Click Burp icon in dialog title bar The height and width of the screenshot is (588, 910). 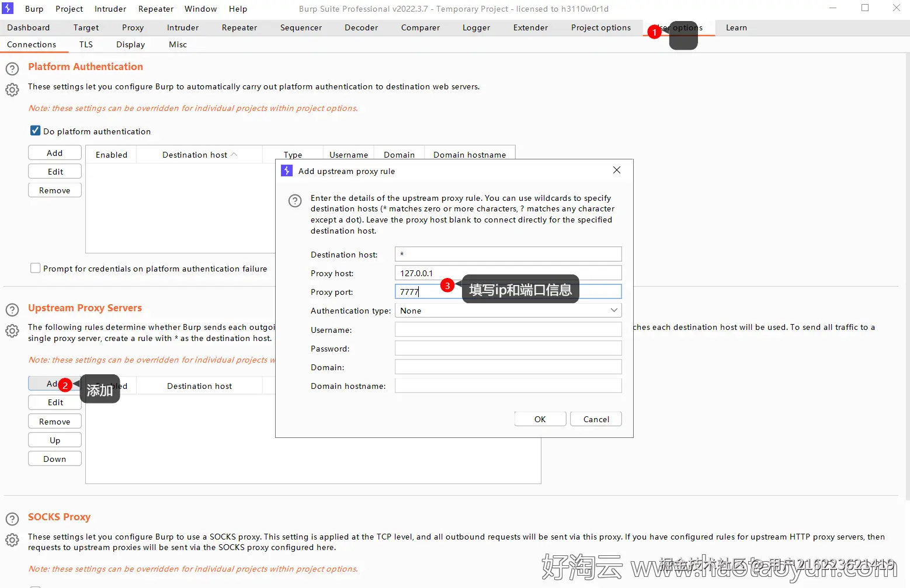(x=287, y=171)
